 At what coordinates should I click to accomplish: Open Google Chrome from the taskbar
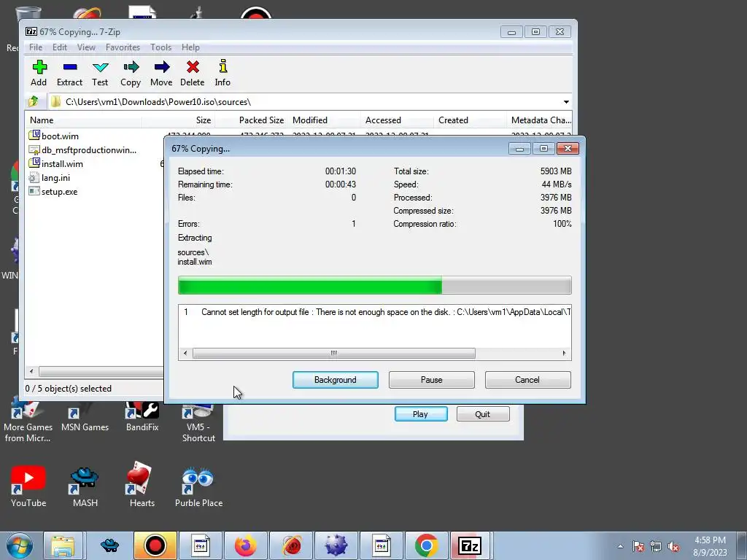pos(426,545)
